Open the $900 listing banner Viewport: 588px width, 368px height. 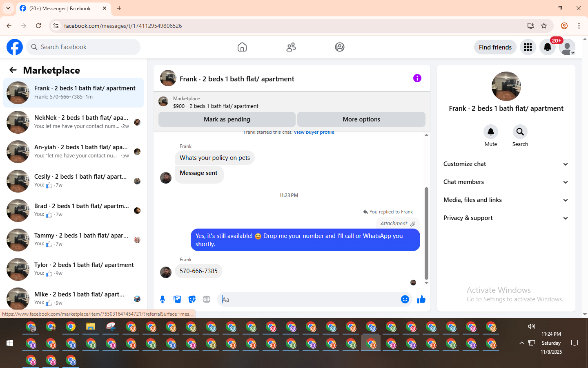pos(292,102)
